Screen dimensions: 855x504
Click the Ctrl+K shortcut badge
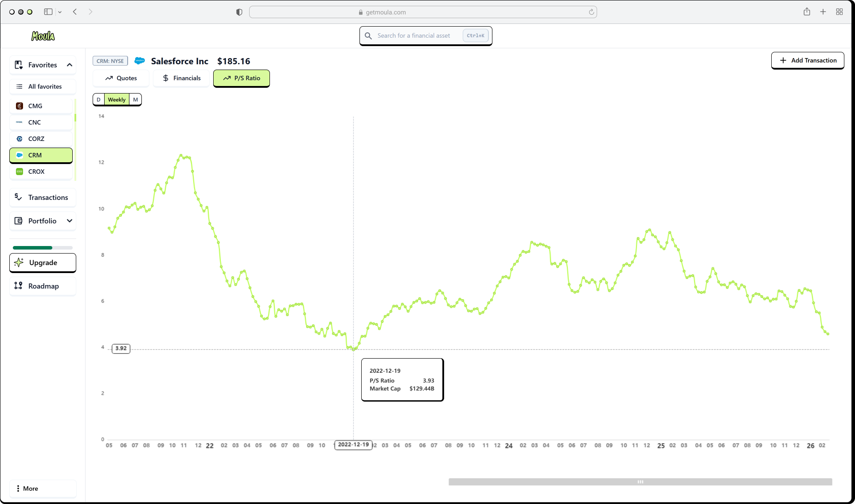(476, 35)
